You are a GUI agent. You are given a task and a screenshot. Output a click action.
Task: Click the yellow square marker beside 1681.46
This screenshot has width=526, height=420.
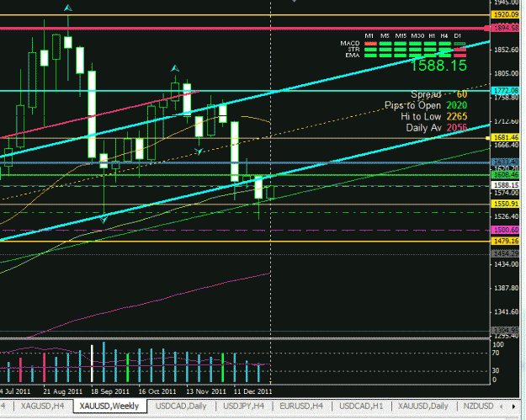coord(488,138)
